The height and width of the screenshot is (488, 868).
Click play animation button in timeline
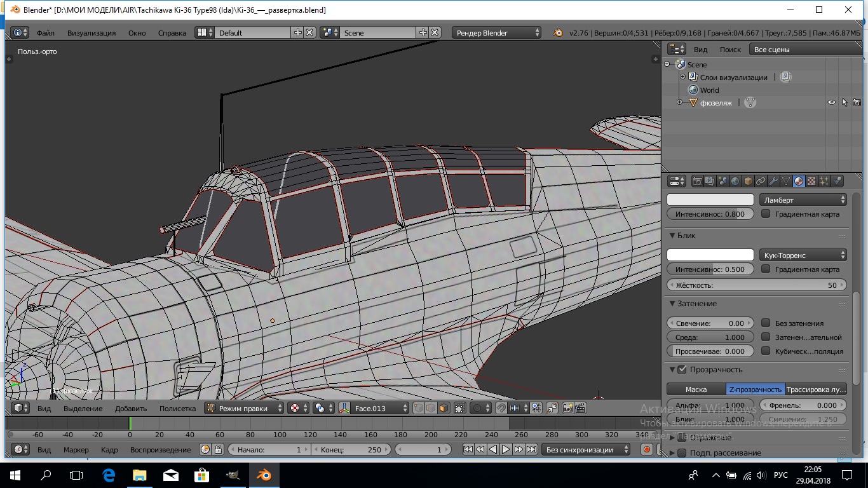click(506, 449)
